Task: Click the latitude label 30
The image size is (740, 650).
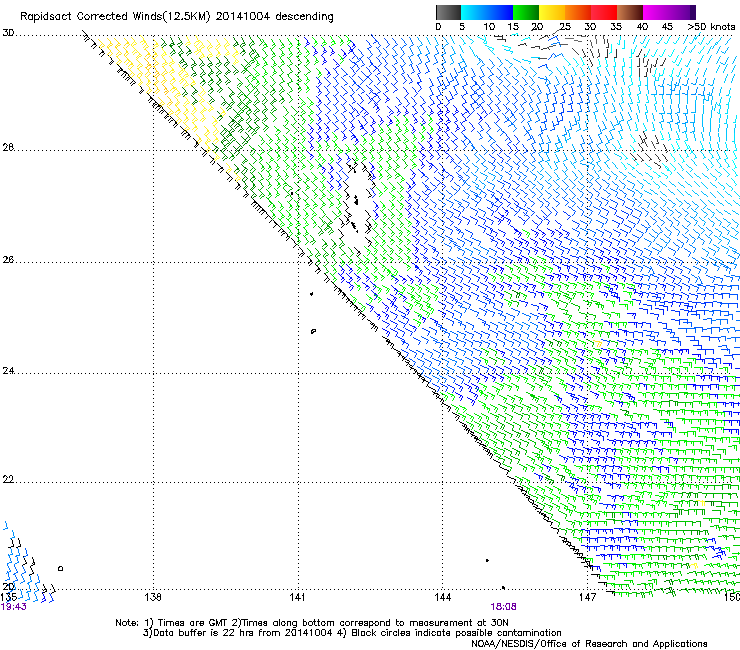Action: click(8, 33)
